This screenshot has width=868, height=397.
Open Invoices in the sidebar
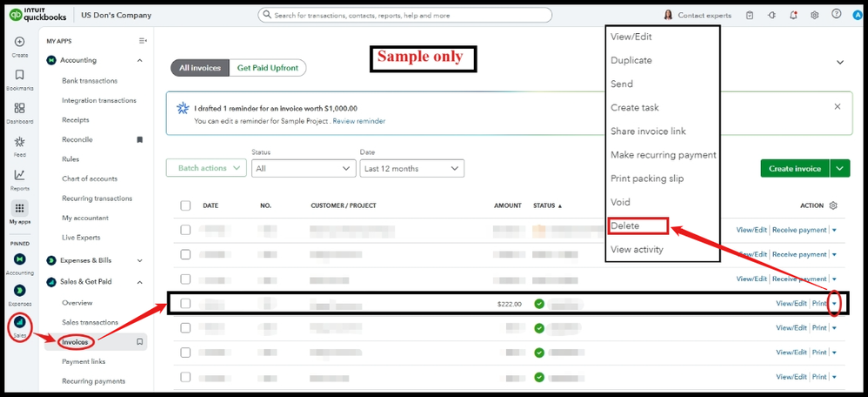click(76, 342)
